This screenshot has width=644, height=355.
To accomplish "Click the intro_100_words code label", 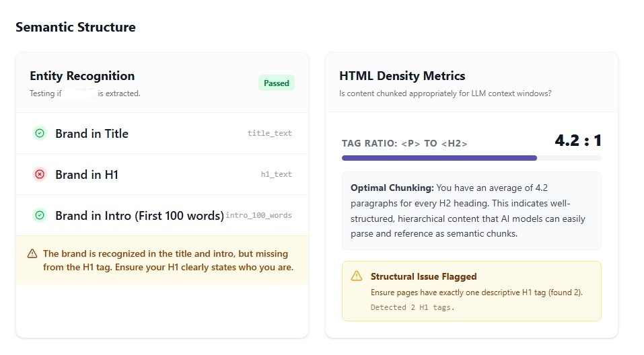I will 259,215.
